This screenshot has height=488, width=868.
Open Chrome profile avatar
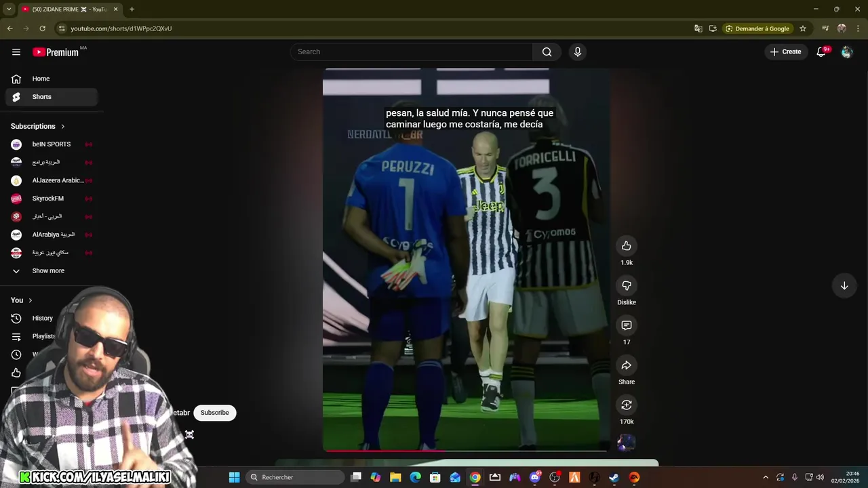pyautogui.click(x=842, y=28)
